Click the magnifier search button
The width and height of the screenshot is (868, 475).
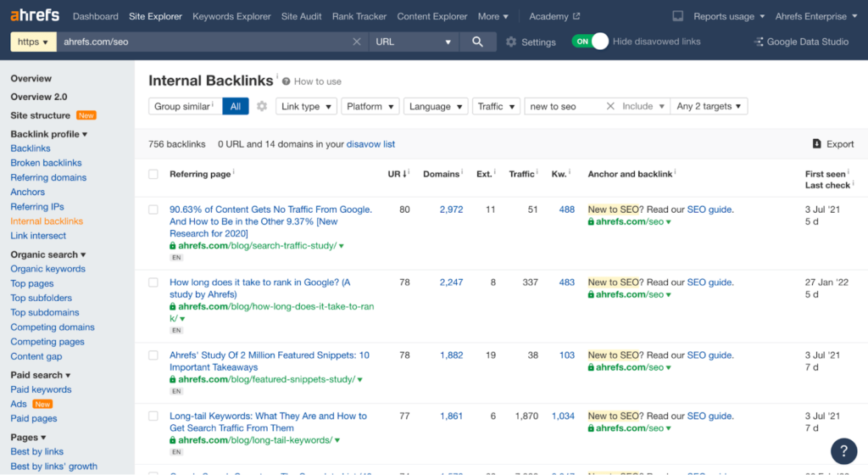[x=478, y=42]
